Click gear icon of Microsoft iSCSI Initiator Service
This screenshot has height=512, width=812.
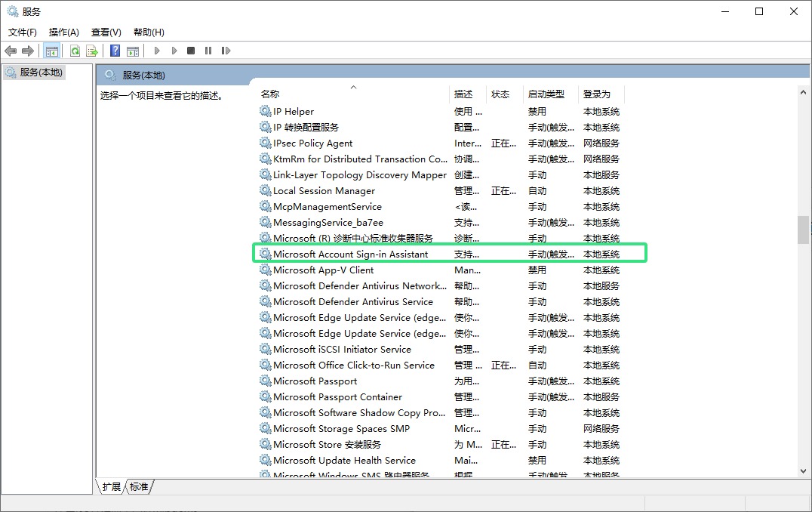(265, 349)
